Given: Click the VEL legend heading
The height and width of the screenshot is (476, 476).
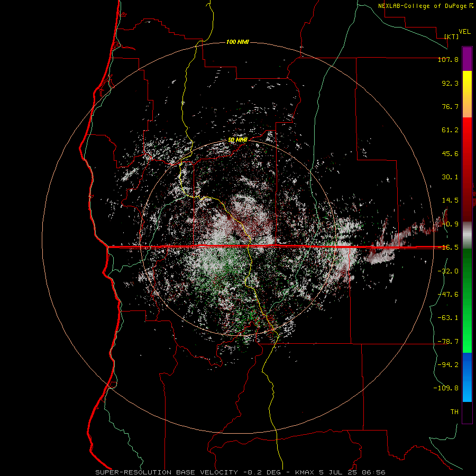Looking at the screenshot, I should click(464, 32).
